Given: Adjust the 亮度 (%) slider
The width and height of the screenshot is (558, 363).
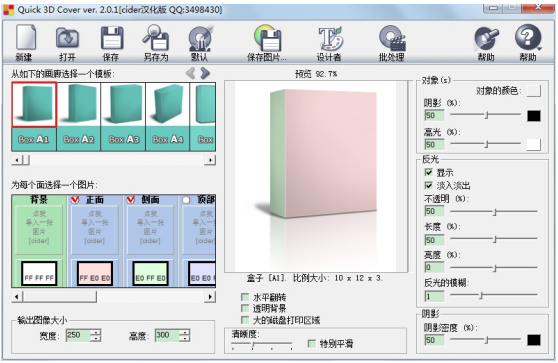Looking at the screenshot, I should (x=494, y=268).
